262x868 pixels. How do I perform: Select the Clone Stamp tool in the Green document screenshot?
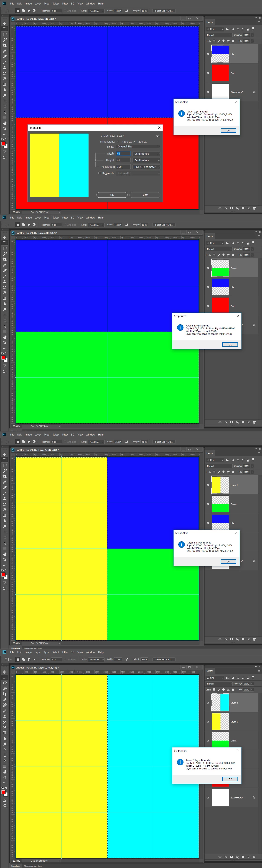click(5, 281)
